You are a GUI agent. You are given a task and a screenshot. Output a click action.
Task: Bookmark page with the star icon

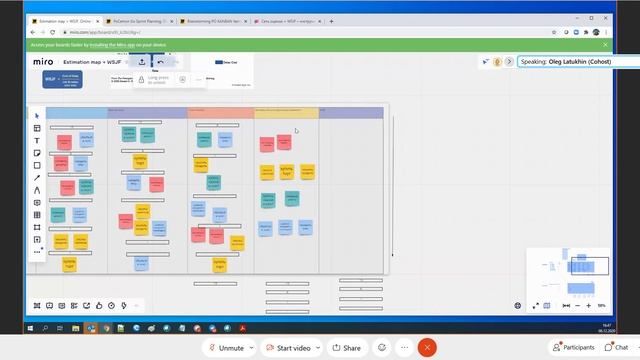(554, 32)
